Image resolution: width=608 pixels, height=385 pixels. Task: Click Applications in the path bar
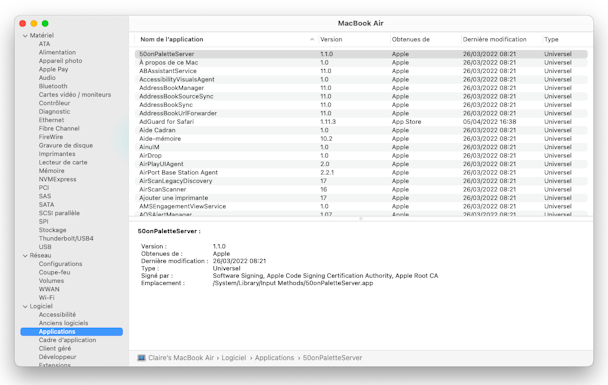[275, 357]
